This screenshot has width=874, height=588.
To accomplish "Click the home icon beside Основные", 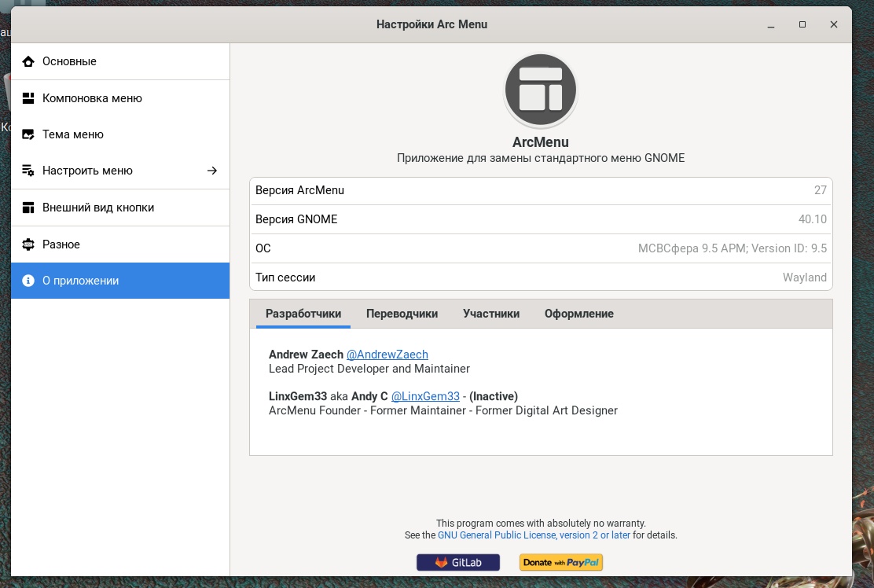I will [28, 61].
